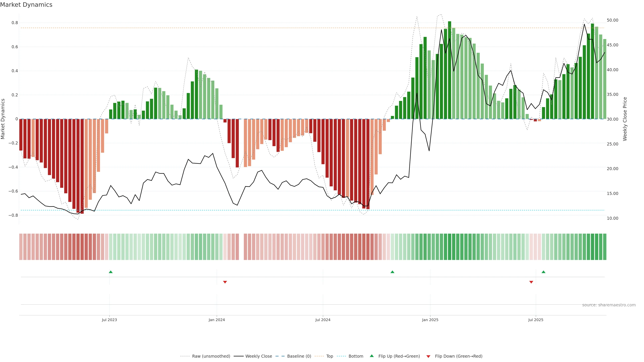Click the Jan 2025 axis label

[430, 320]
